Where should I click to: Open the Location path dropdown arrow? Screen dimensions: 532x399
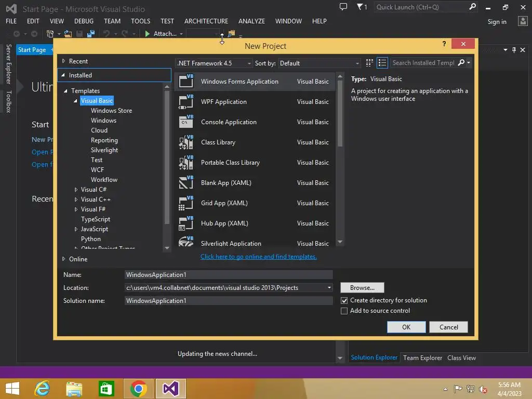[329, 288]
